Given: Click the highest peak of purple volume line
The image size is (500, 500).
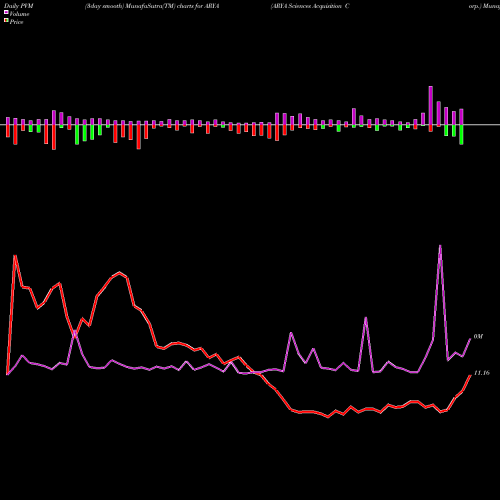Looking at the screenshot, I should (440, 246).
